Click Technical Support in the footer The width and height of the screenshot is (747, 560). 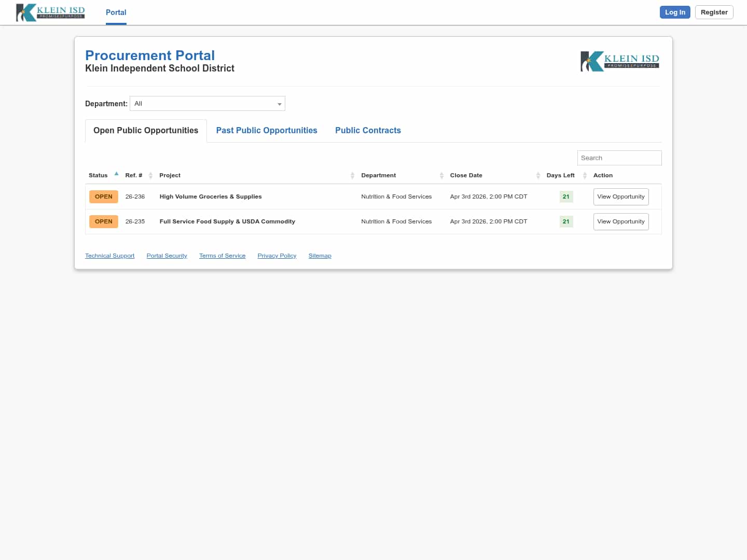(109, 255)
